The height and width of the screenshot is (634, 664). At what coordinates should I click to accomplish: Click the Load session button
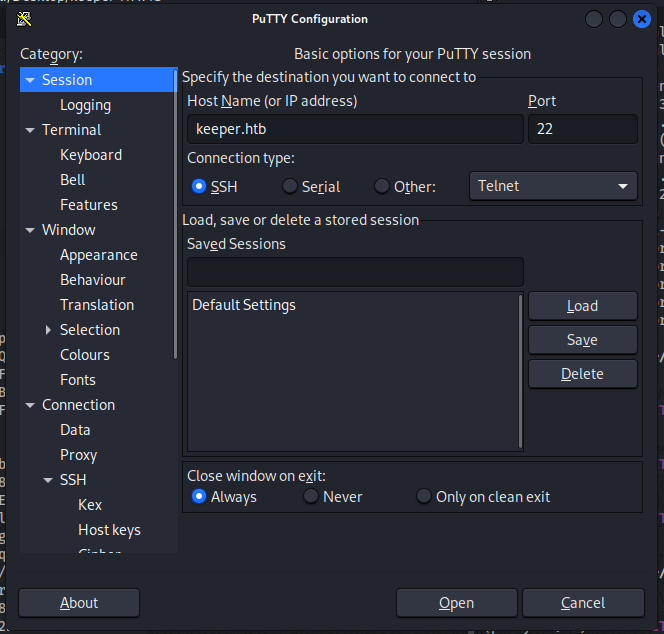583,305
